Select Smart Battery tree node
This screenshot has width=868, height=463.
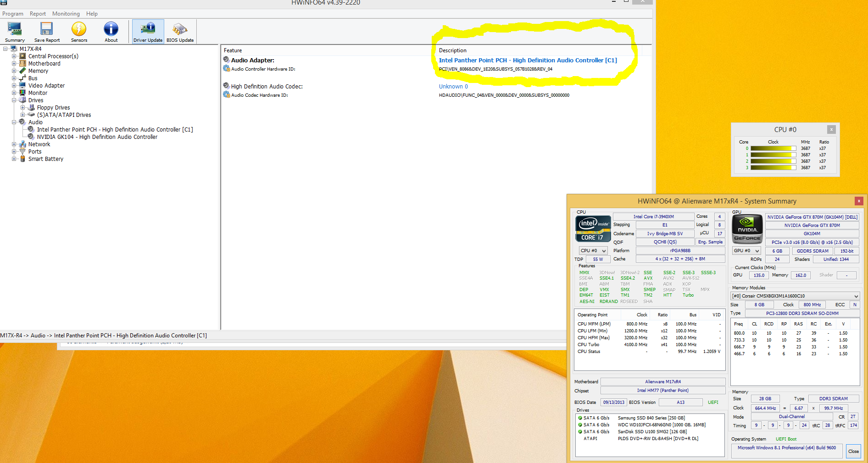[x=45, y=159]
